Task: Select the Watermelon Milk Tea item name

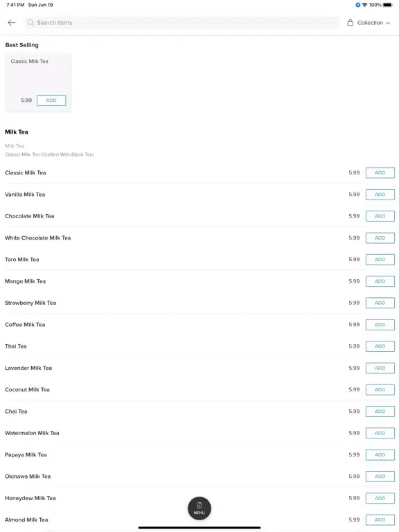Action: (32, 433)
